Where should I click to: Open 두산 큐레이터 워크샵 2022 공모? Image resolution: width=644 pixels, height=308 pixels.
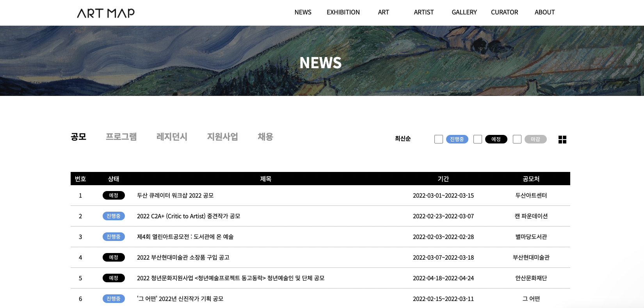175,195
